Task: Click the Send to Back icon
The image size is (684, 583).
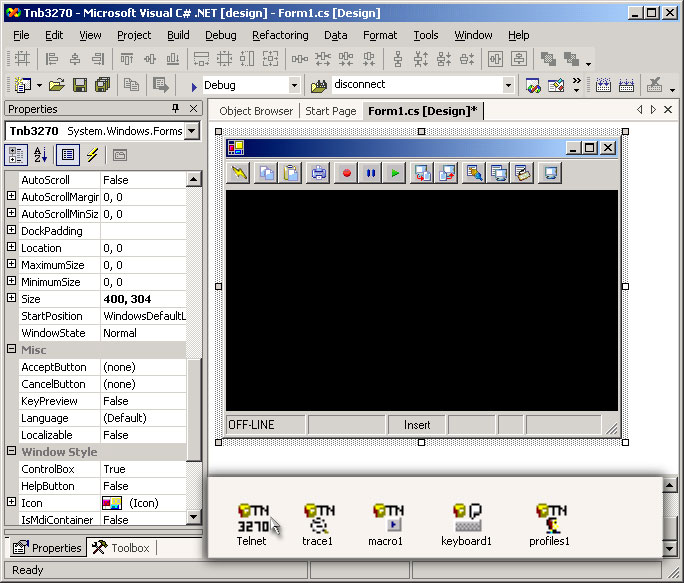Action: click(571, 58)
